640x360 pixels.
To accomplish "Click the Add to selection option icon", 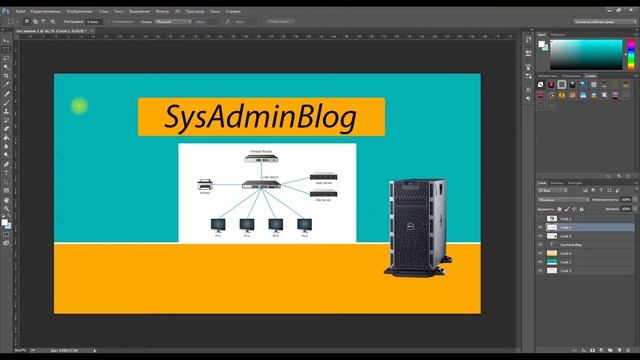I will [x=36, y=21].
